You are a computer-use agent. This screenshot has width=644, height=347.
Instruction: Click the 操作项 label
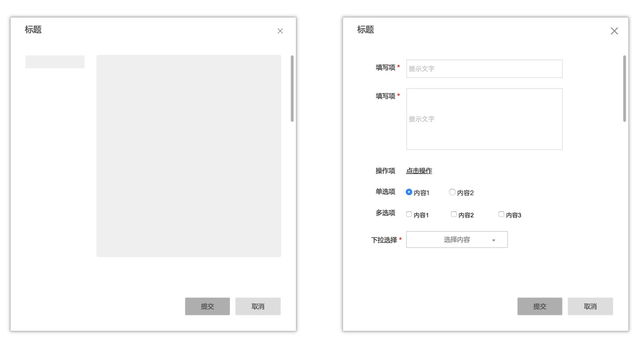(385, 171)
